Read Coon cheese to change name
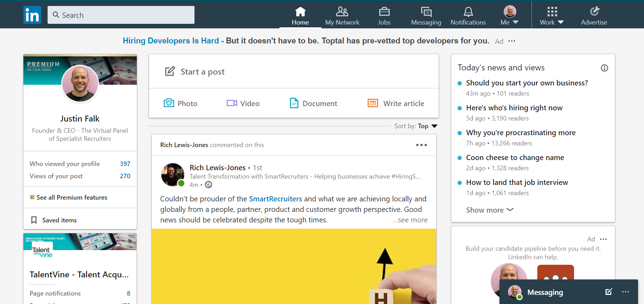The height and width of the screenshot is (304, 644). [515, 158]
